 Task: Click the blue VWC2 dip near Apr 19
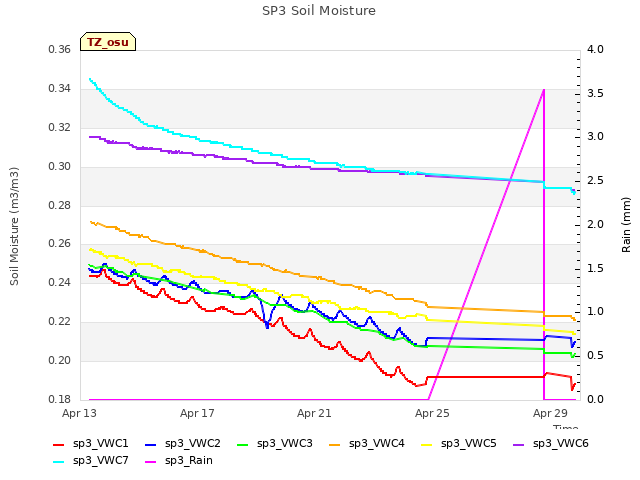(x=267, y=325)
